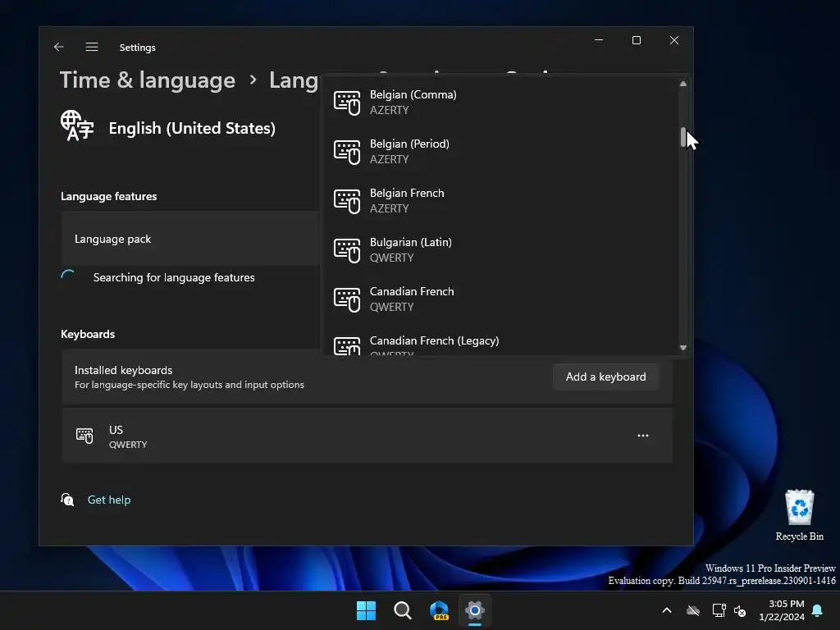This screenshot has width=840, height=630.
Task: Click keyboard icon next to Bulgarian (Latin)
Action: point(347,250)
